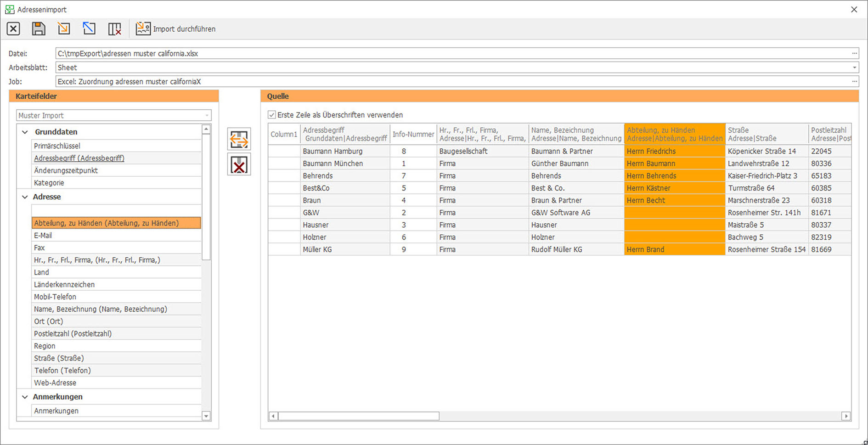Open the Datei file browse ellipsis
868x445 pixels.
tap(854, 54)
